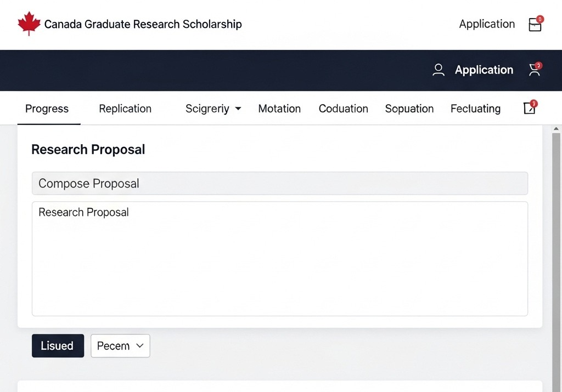
Task: Click the red maple leaf logo
Action: 29,24
